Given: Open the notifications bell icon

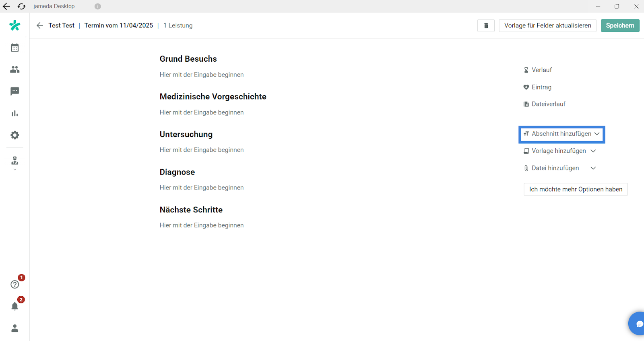Looking at the screenshot, I should [15, 306].
